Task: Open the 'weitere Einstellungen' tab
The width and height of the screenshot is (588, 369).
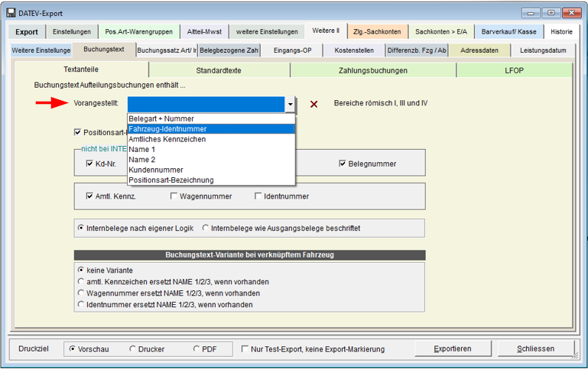Action: tap(267, 32)
